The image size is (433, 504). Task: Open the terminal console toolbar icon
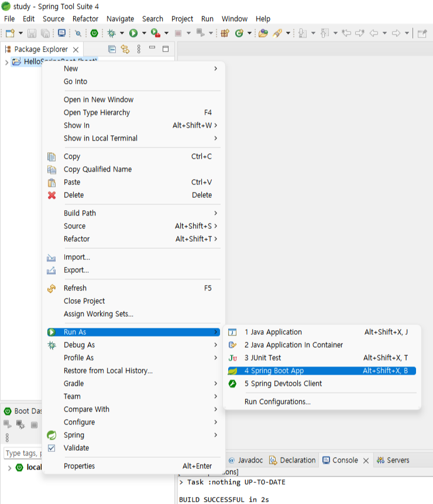click(61, 33)
